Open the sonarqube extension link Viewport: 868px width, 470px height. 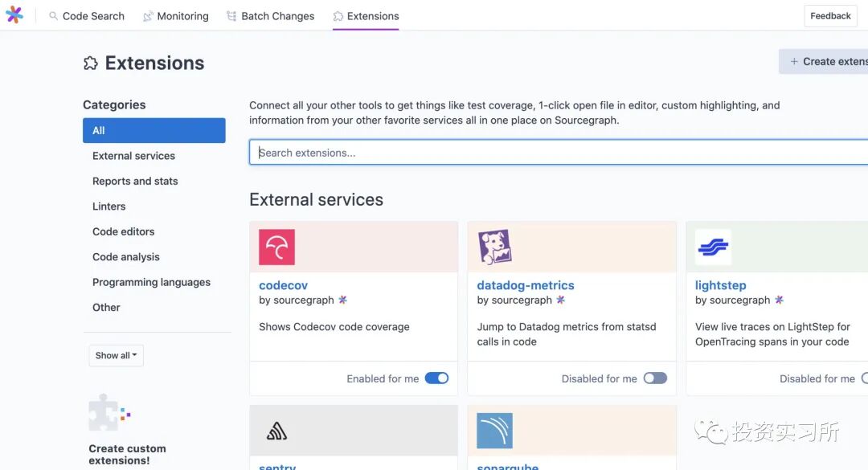(x=508, y=467)
